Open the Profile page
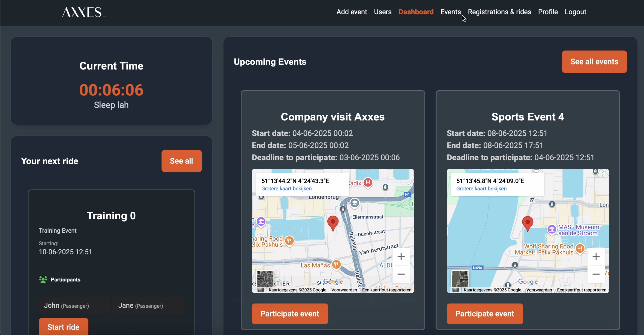This screenshot has height=335, width=644. coord(548,12)
